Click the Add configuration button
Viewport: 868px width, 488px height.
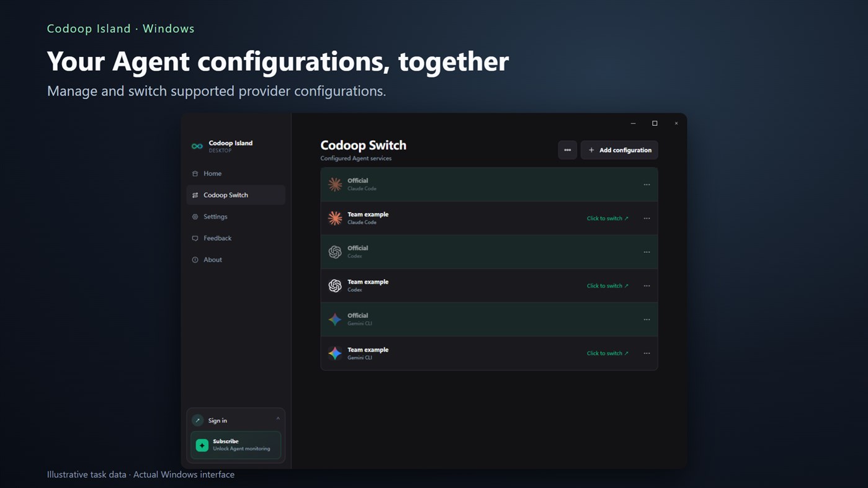619,150
